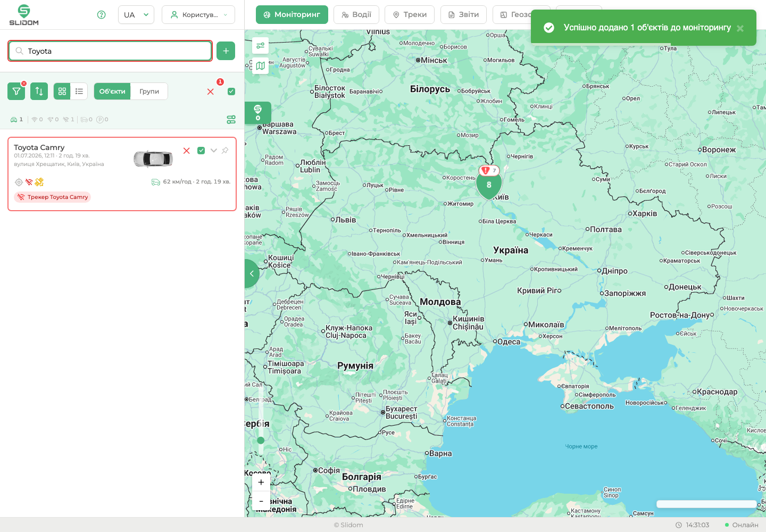Open map layer settings sliders icon
Image resolution: width=766 pixels, height=532 pixels.
tap(260, 46)
